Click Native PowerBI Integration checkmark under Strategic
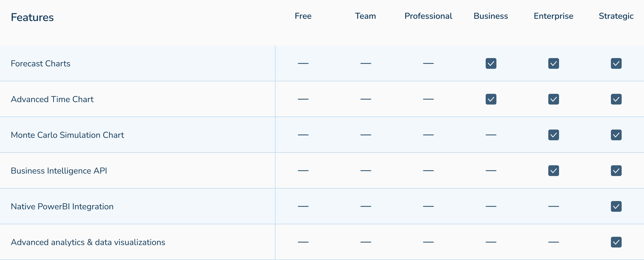 click(x=616, y=206)
